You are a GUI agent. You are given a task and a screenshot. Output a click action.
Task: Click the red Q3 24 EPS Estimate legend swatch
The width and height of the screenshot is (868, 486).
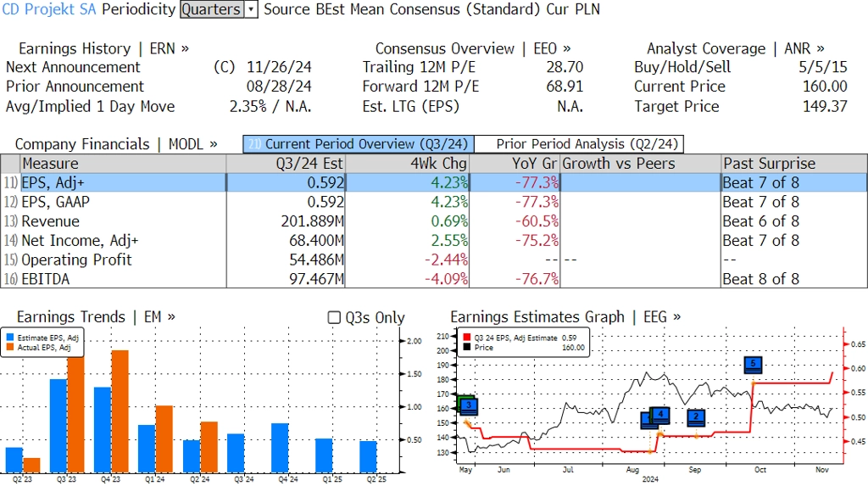pos(467,338)
